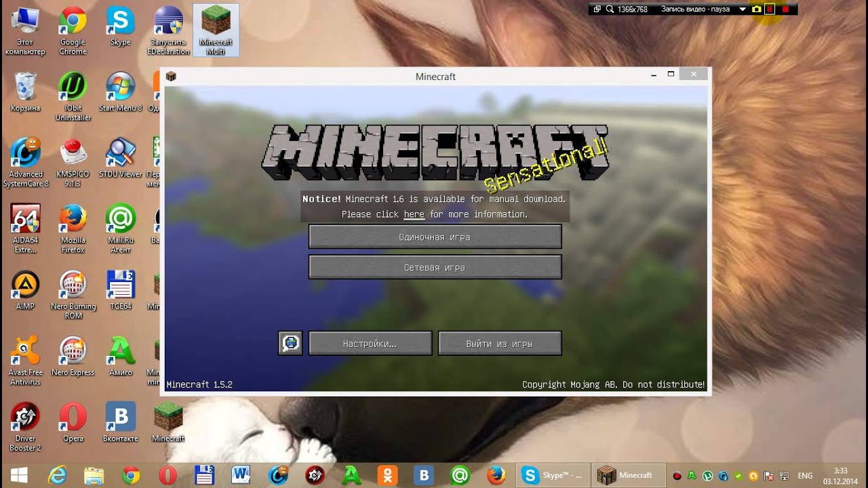Click the Одиночная игра button
Viewport: 868px width, 488px height.
(435, 237)
